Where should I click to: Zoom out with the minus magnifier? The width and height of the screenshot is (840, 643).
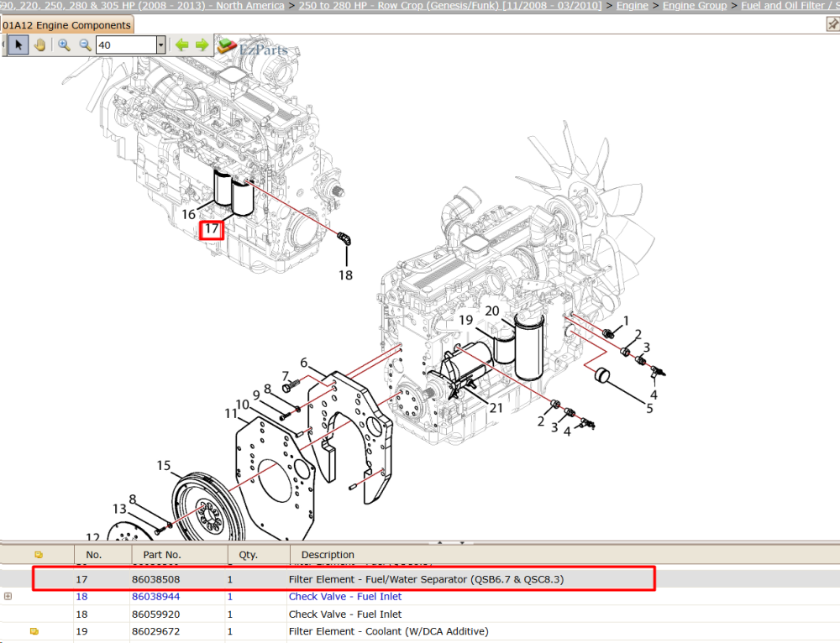(85, 45)
